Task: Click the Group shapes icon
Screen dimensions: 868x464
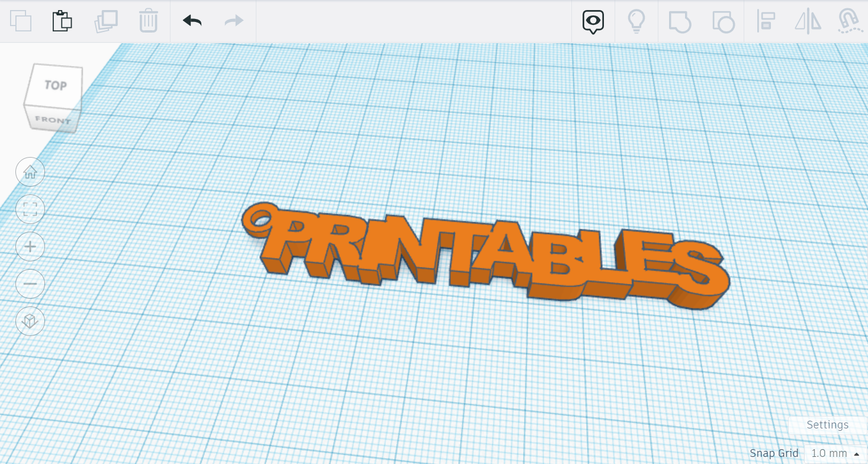Action: point(680,21)
